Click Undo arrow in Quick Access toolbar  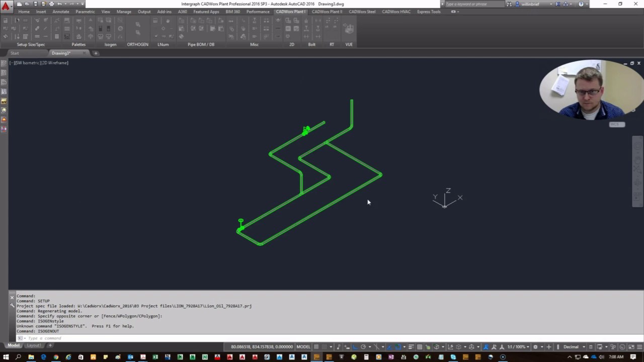59,4
